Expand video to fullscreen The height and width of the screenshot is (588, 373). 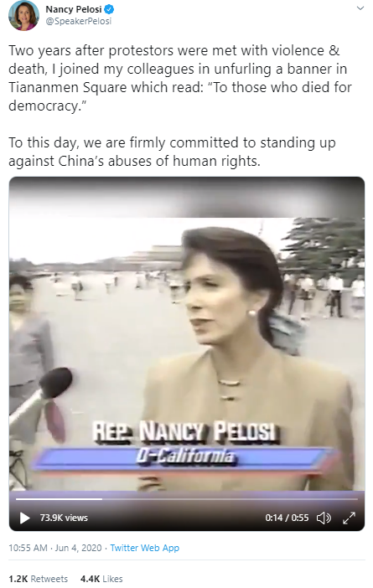click(x=349, y=518)
